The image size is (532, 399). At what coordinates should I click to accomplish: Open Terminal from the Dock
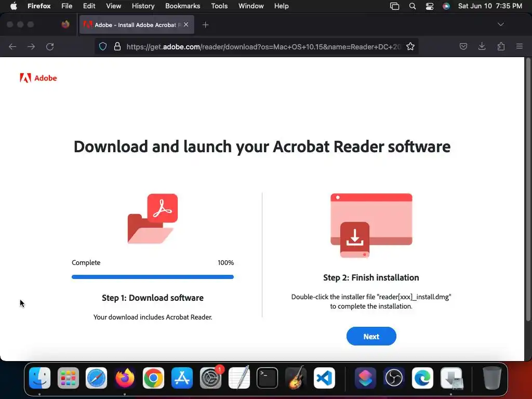pyautogui.click(x=268, y=378)
